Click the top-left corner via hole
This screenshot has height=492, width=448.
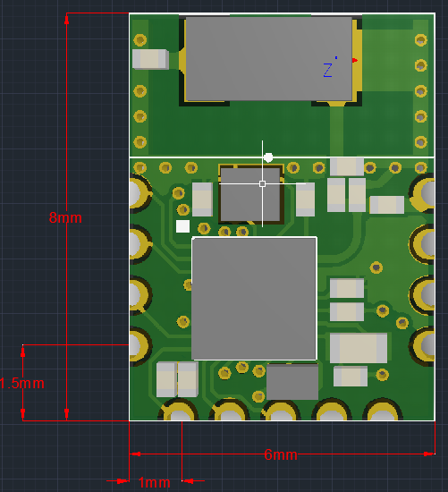139,40
